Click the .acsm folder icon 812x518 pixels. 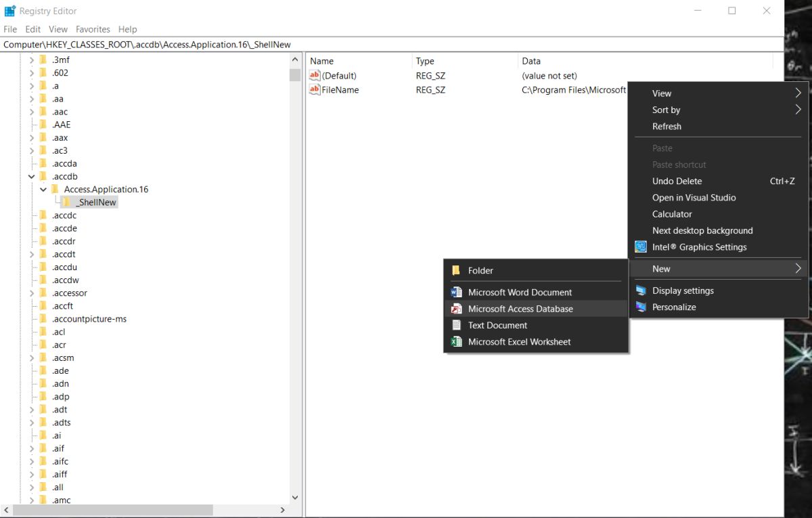point(43,358)
